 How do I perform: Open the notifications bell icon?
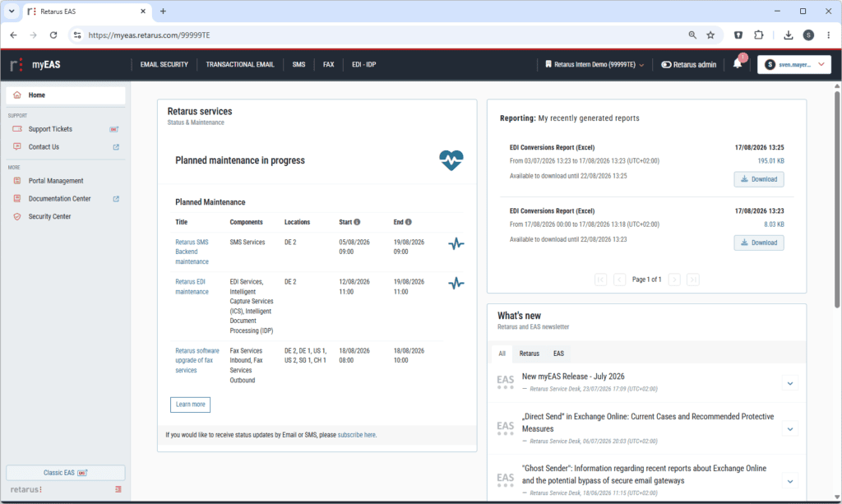tap(738, 64)
